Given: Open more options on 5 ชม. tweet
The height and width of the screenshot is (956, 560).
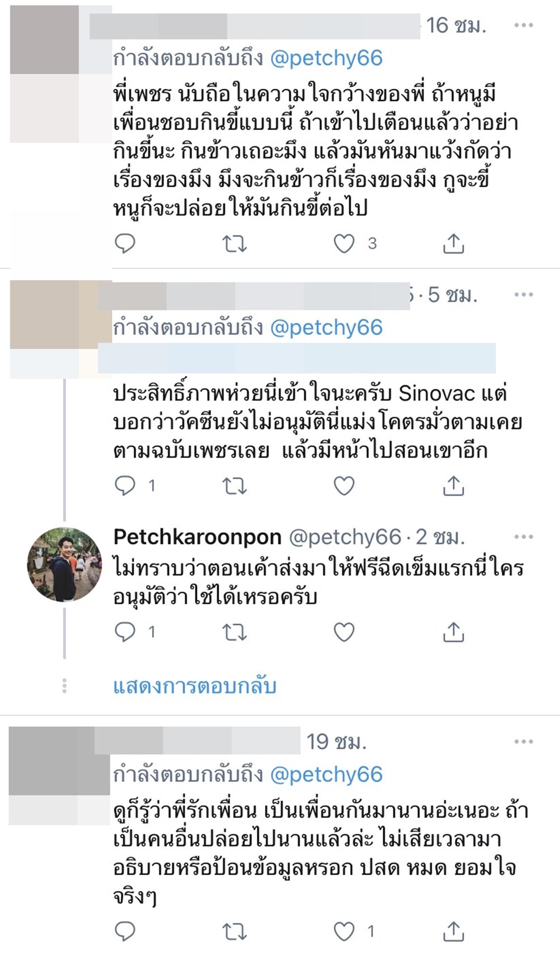Looking at the screenshot, I should point(523,294).
